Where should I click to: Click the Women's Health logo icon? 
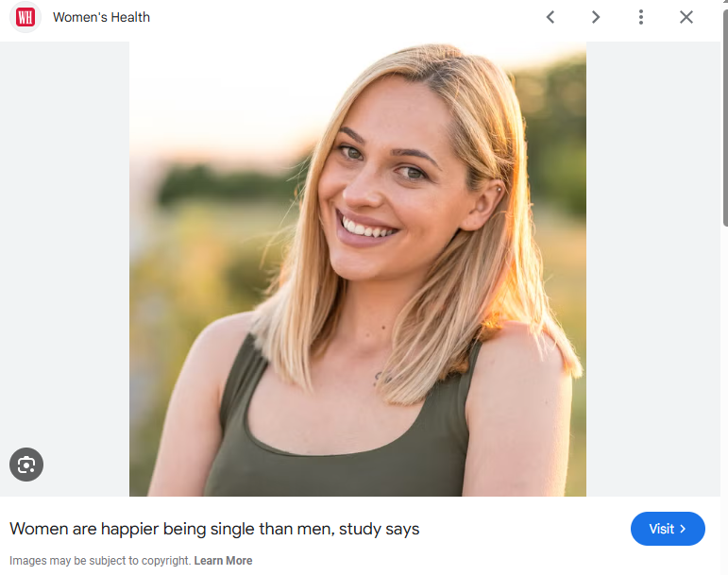click(25, 17)
